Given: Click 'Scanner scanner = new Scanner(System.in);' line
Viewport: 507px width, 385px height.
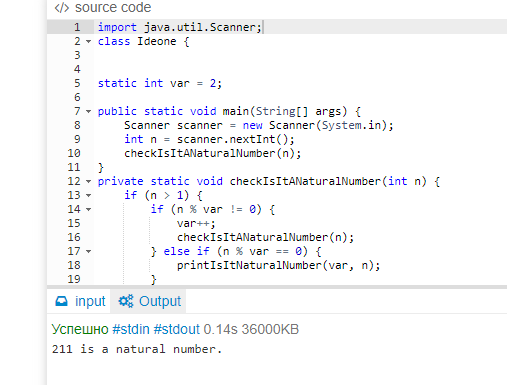Looking at the screenshot, I should (259, 125).
